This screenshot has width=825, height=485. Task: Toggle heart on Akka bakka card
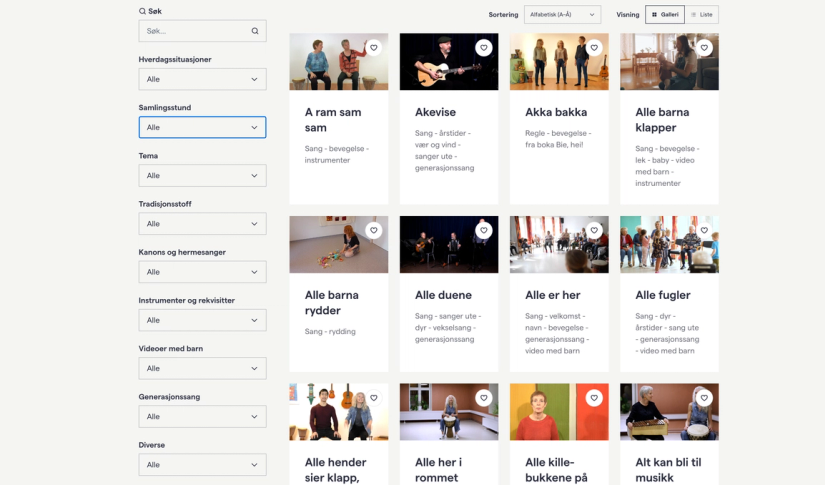[x=594, y=48]
